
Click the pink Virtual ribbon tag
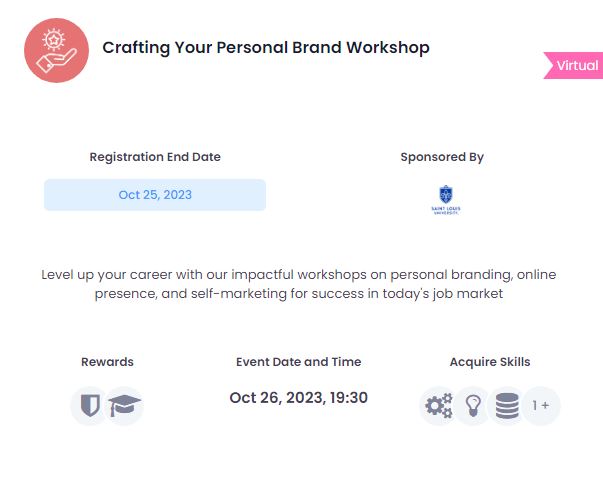click(x=573, y=65)
